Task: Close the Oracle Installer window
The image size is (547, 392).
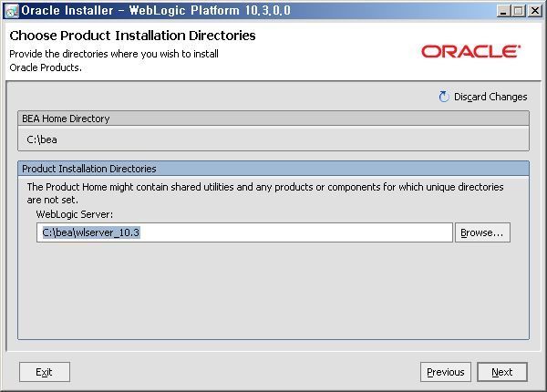Action: (534, 11)
